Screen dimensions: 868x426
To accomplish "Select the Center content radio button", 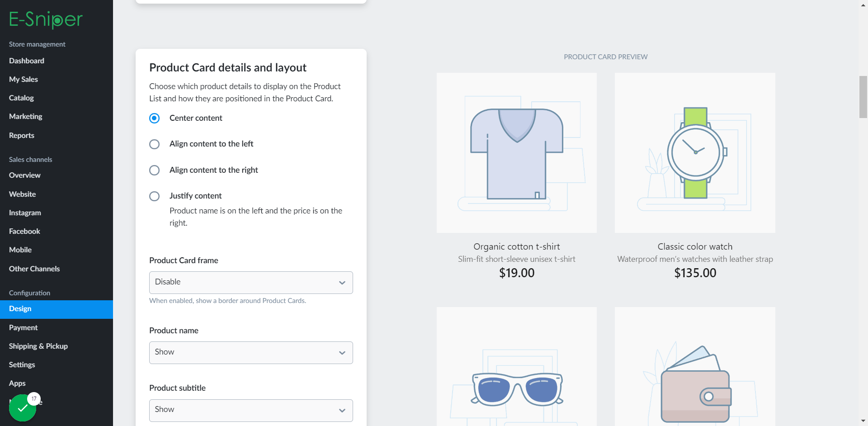I will pos(154,118).
